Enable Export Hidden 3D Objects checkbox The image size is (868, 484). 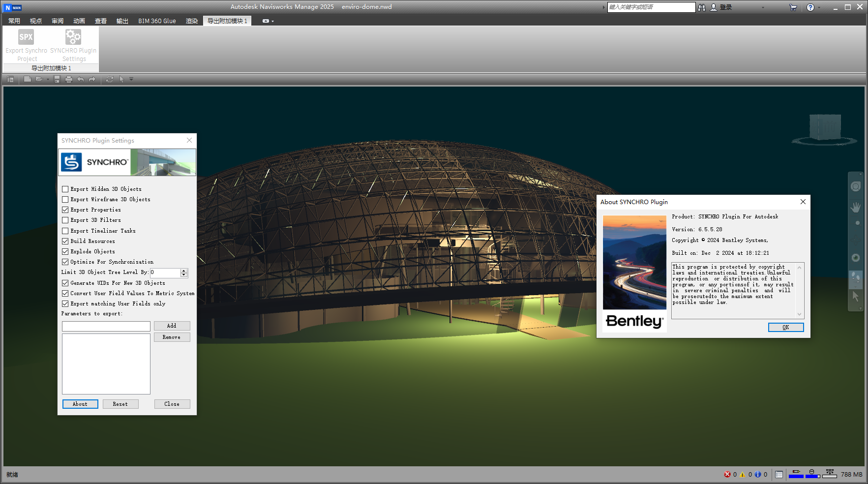click(65, 189)
